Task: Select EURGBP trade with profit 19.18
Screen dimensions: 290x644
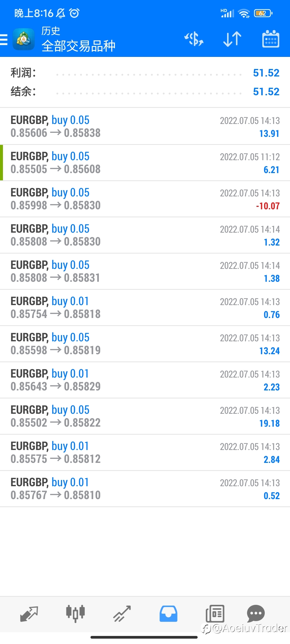Action: [145, 416]
